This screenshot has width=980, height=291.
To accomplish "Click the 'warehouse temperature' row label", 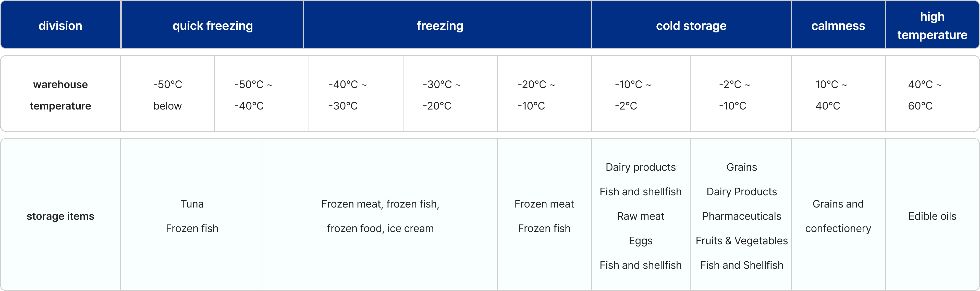I will [60, 95].
